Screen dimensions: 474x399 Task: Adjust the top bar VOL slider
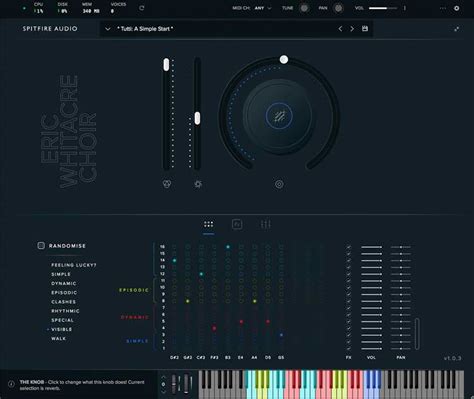pyautogui.click(x=383, y=8)
